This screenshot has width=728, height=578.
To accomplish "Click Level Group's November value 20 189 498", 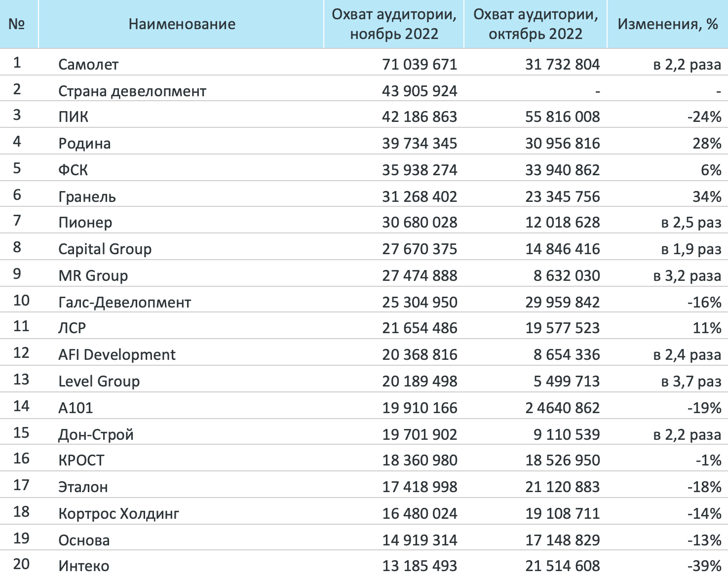I will pyautogui.click(x=420, y=382).
